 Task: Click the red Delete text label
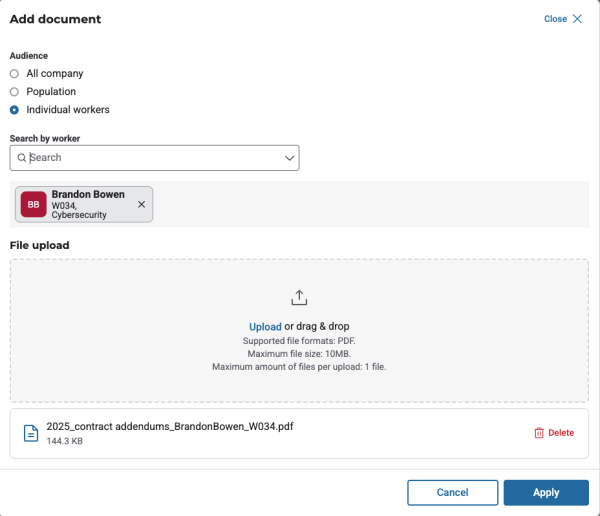tap(561, 433)
